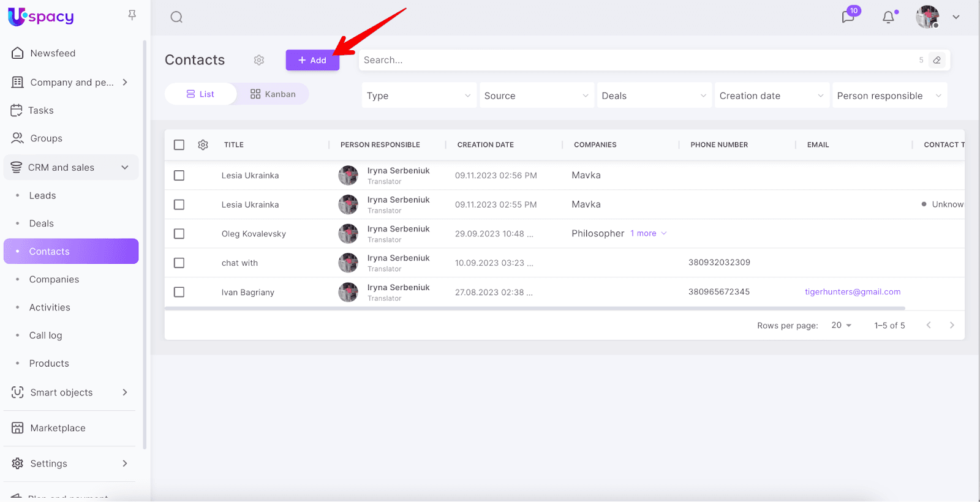Open the Type filter dropdown
Image resolution: width=980 pixels, height=502 pixels.
(419, 96)
